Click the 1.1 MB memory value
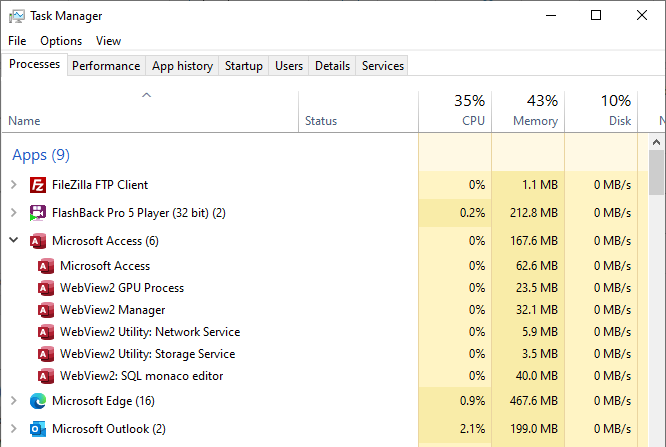This screenshot has height=447, width=666. pyautogui.click(x=539, y=185)
